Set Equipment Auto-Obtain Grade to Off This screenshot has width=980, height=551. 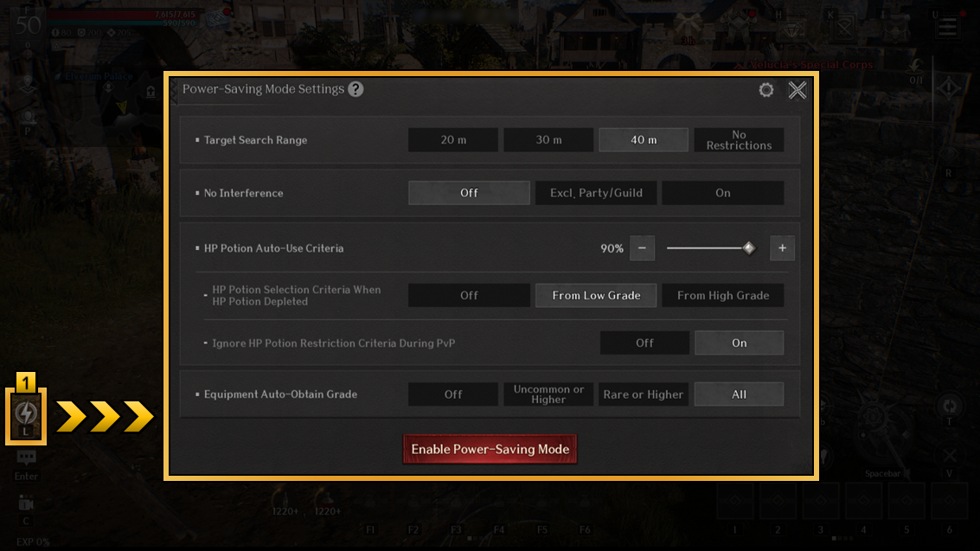pyautogui.click(x=453, y=394)
